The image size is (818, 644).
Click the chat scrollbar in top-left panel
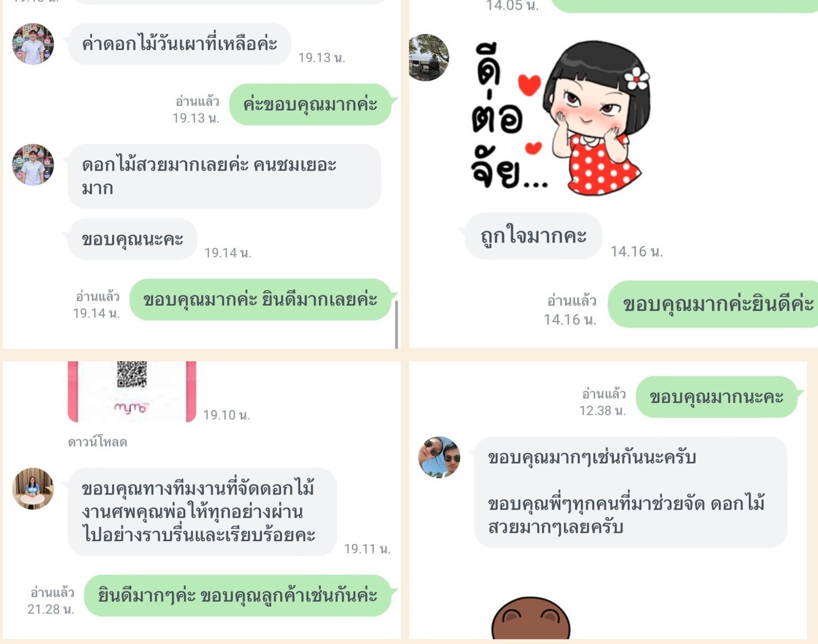[x=396, y=324]
